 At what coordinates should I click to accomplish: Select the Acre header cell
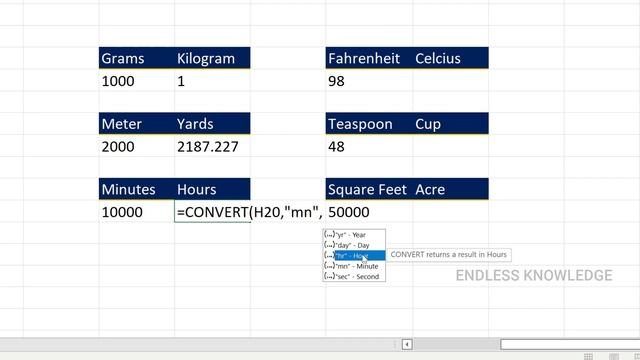[451, 189]
